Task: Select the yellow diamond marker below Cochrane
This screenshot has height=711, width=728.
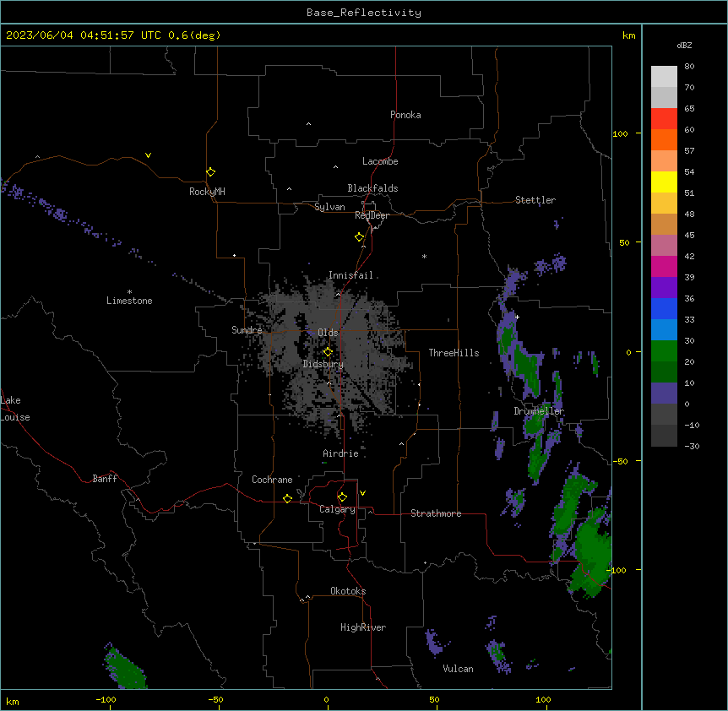Action: (x=287, y=498)
